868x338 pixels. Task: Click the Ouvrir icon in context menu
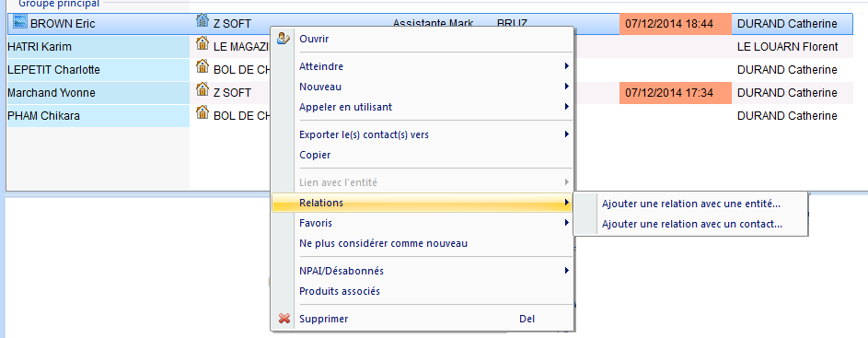click(x=284, y=39)
